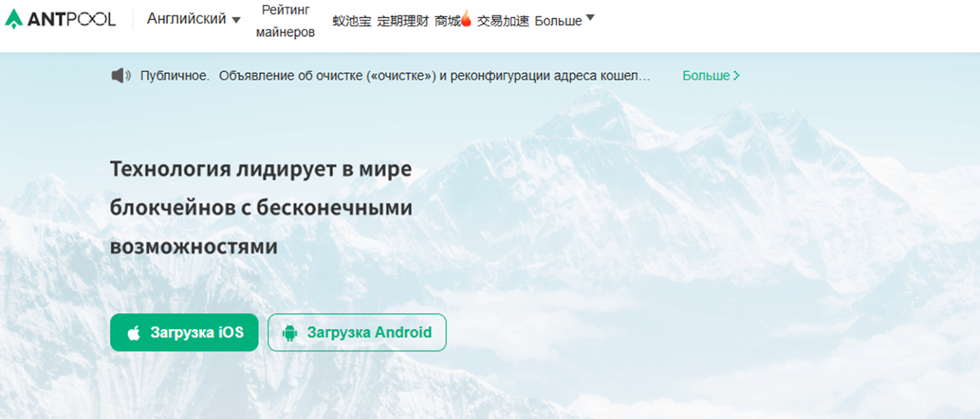Open the announcement about wallet address reconfiguration
The height and width of the screenshot is (419, 980).
click(434, 75)
